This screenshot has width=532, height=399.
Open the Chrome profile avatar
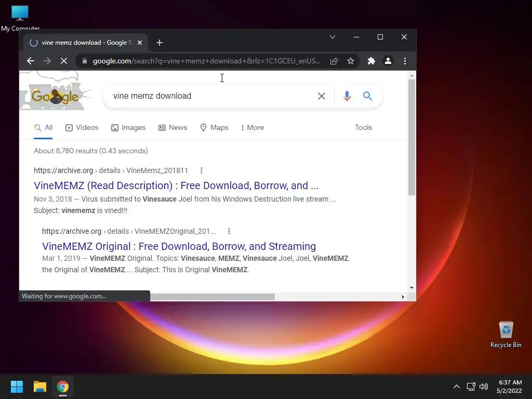click(x=388, y=61)
